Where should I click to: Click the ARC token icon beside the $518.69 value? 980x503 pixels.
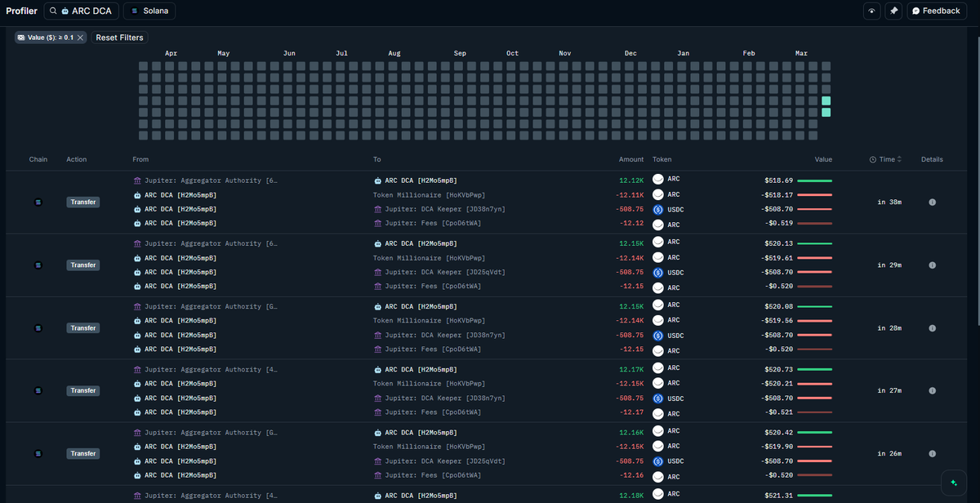click(x=658, y=179)
